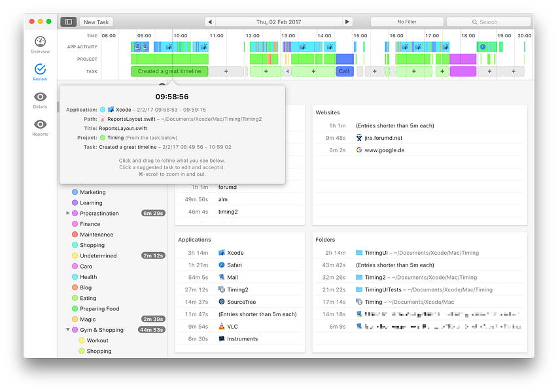The width and height of the screenshot is (558, 392).
Task: Click the Search field
Action: click(488, 22)
